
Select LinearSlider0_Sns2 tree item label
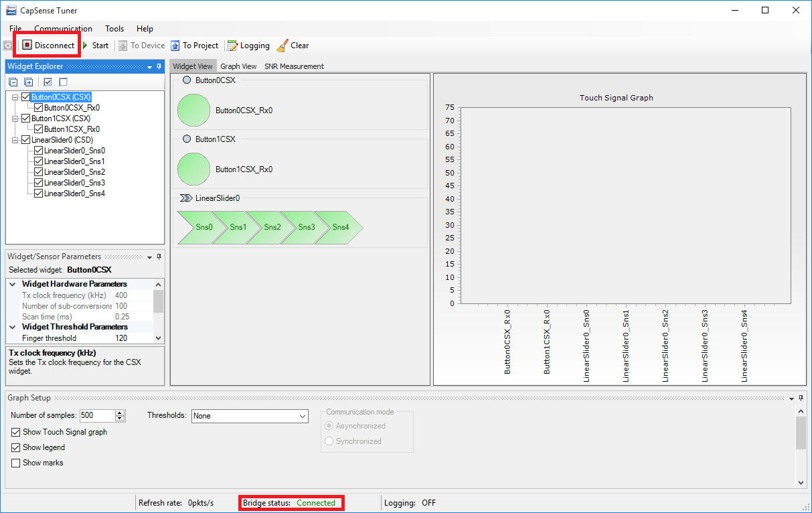(x=74, y=172)
